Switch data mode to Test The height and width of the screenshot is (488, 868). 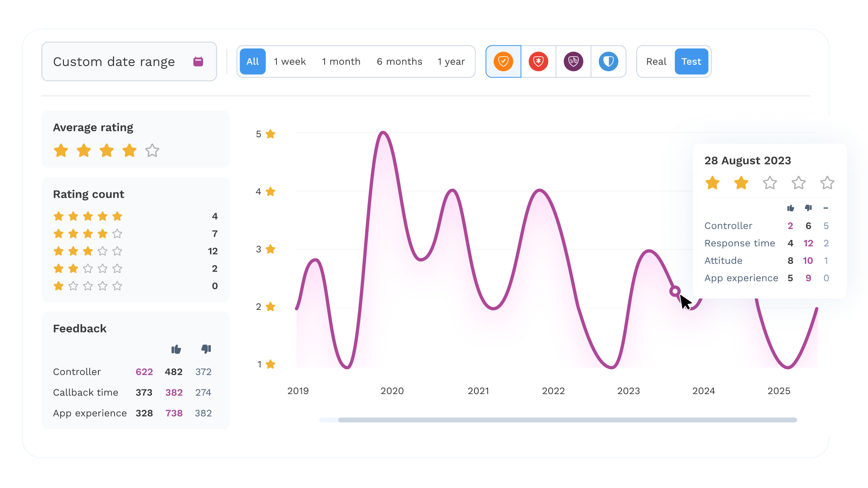(x=691, y=61)
